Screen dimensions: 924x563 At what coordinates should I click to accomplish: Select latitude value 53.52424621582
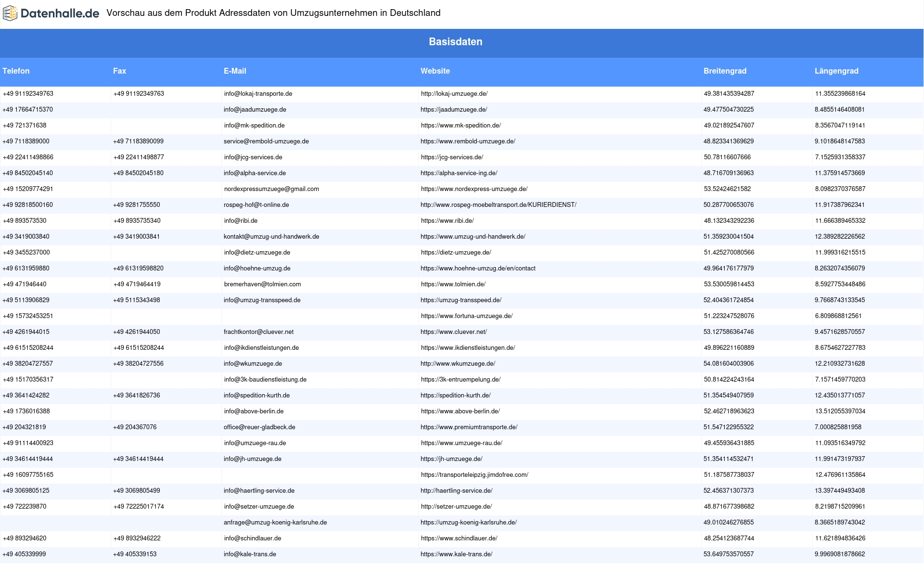[x=727, y=189]
